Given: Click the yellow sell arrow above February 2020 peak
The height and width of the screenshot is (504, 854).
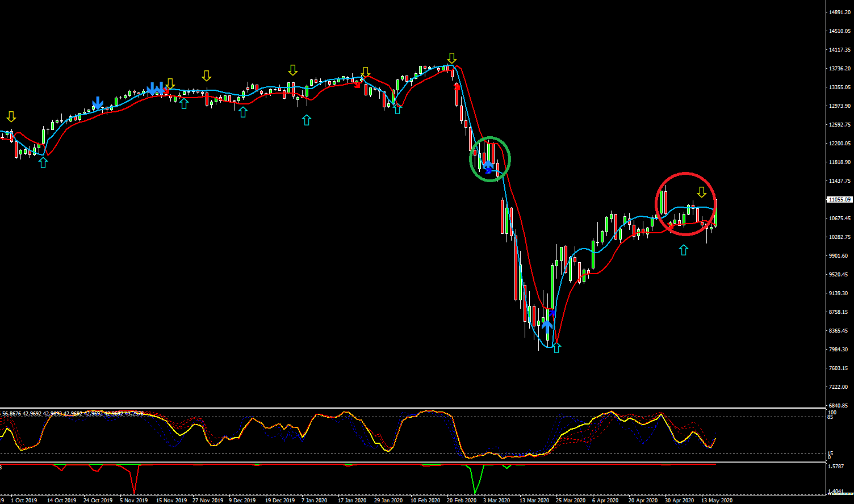Looking at the screenshot, I should pyautogui.click(x=451, y=58).
